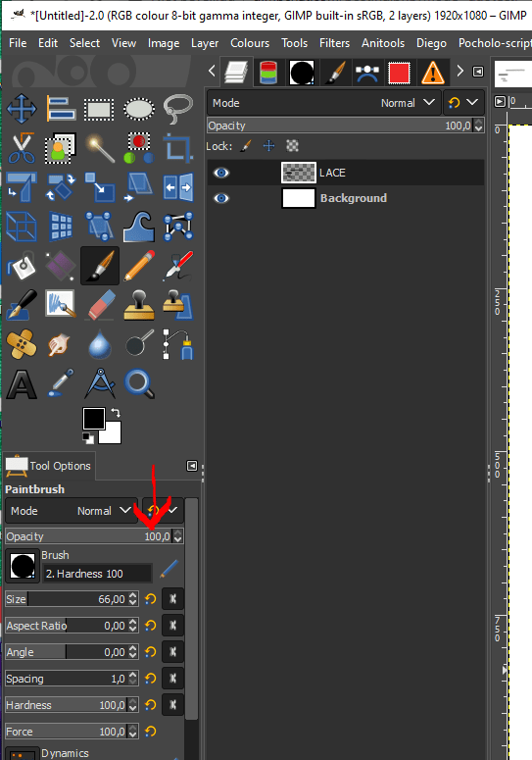
Task: Select the Scale tool
Action: (100, 187)
